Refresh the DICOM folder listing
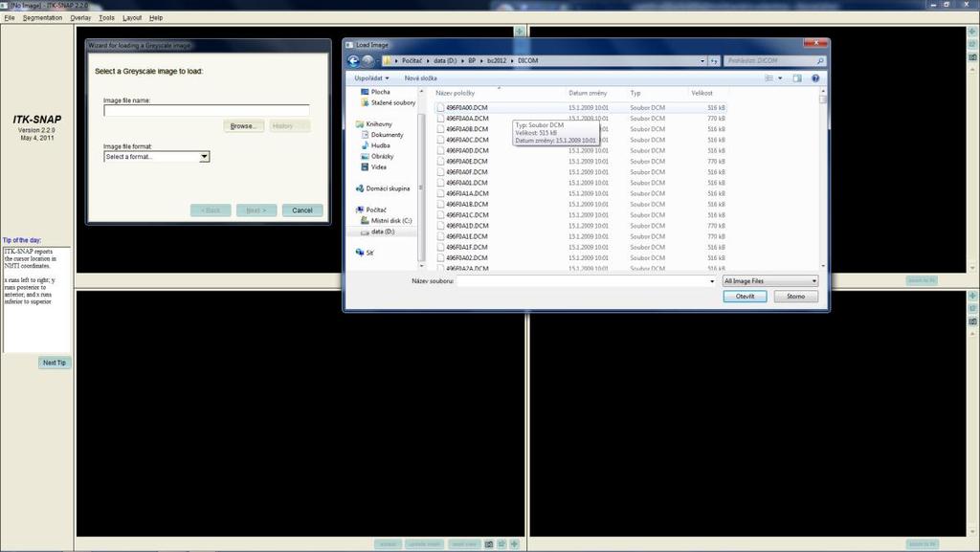 click(714, 61)
